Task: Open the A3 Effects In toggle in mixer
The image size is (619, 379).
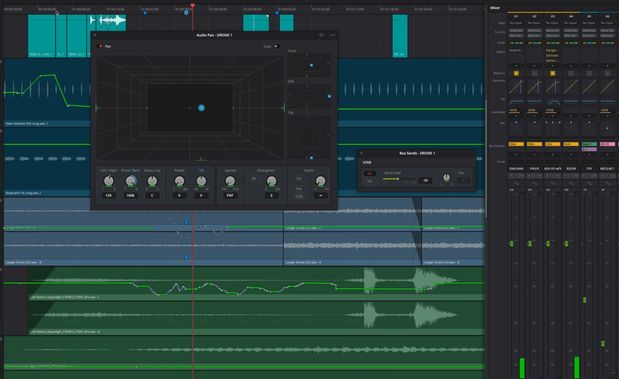Action: (x=553, y=73)
